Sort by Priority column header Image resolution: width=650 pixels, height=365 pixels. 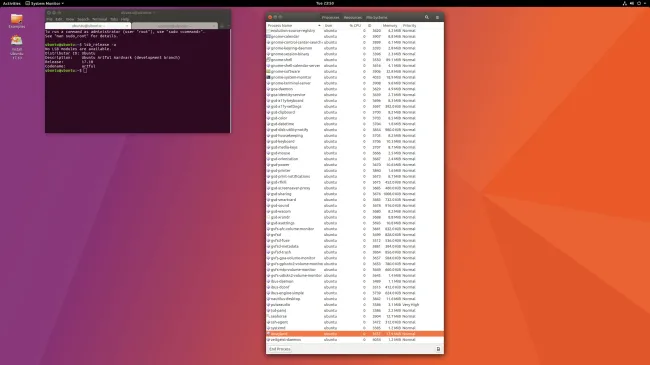pyautogui.click(x=410, y=26)
